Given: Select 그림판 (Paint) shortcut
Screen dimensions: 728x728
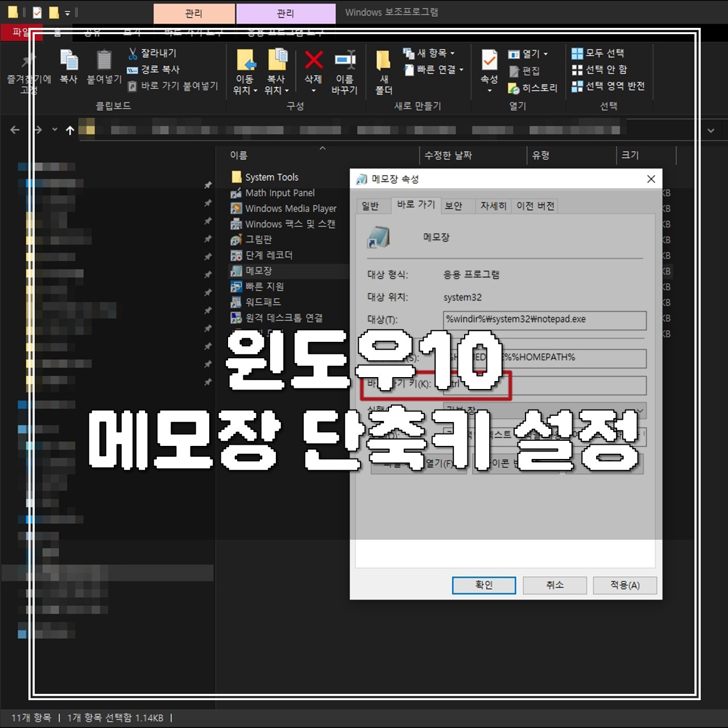Looking at the screenshot, I should click(x=251, y=239).
